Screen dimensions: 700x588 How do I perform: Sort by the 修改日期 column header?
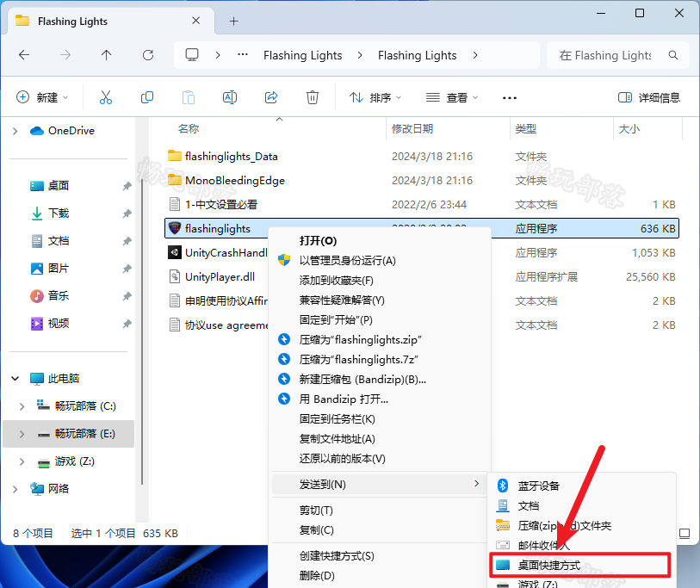[x=412, y=129]
